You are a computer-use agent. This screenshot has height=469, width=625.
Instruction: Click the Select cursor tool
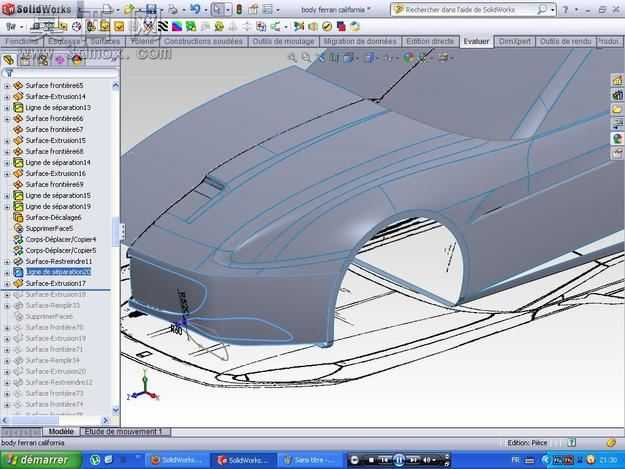(x=218, y=9)
